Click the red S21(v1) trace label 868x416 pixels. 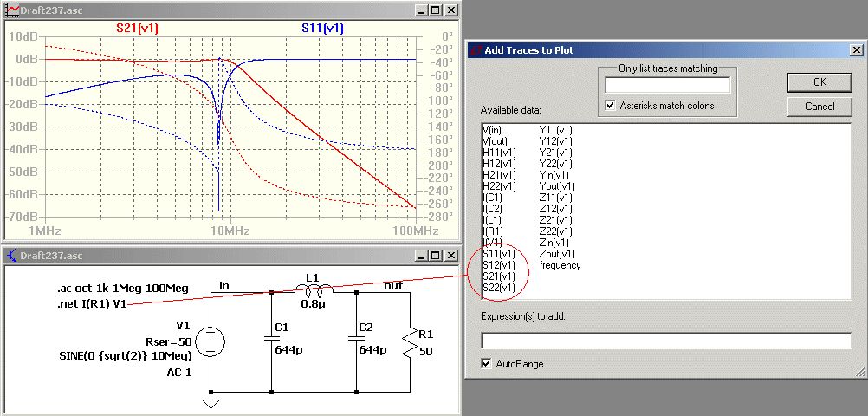(x=137, y=29)
